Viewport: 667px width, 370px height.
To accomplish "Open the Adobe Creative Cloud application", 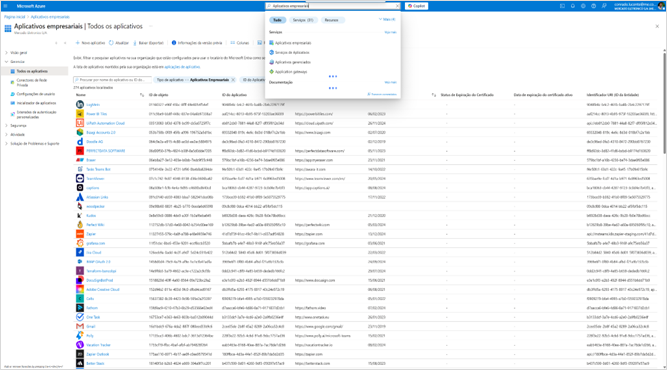I will (x=103, y=290).
